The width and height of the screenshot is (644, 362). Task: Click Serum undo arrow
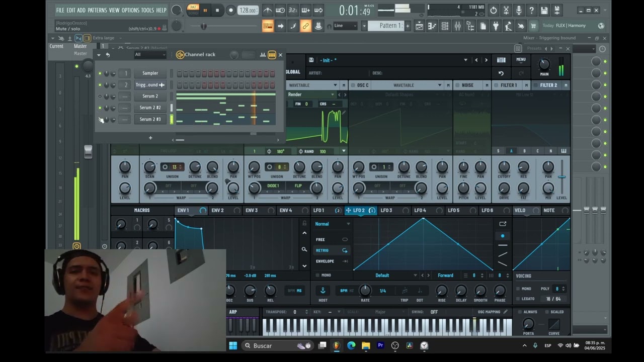click(x=501, y=73)
